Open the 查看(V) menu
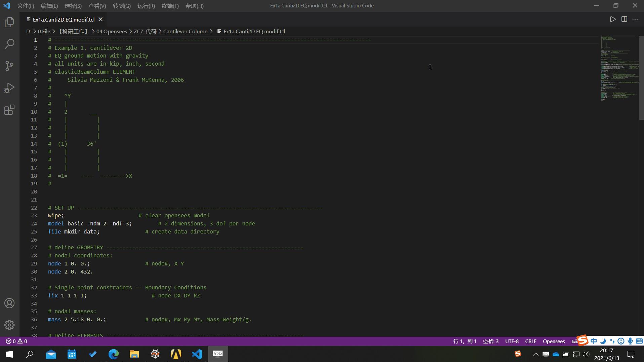The image size is (644, 362). (97, 6)
